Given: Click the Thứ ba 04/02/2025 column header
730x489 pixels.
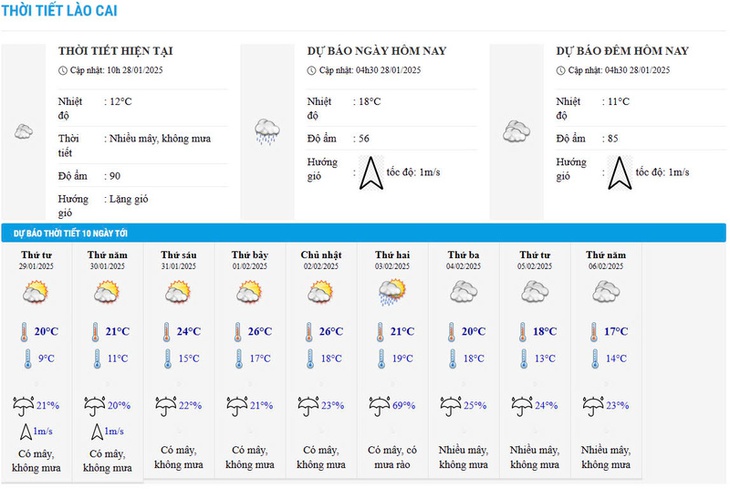Looking at the screenshot, I should (464, 260).
